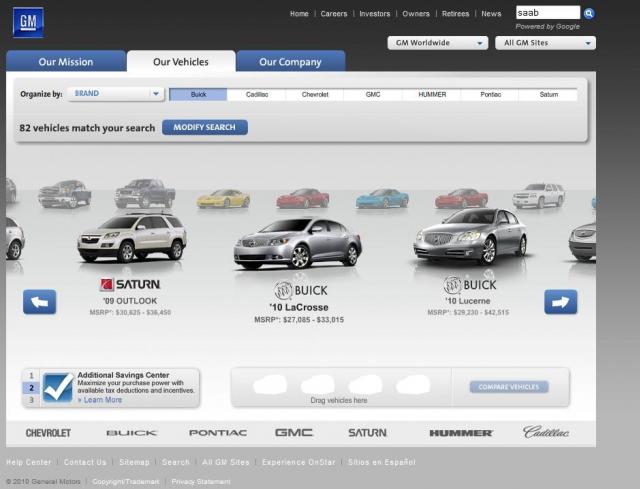
Task: Switch to the Our Mission tab
Action: [66, 62]
